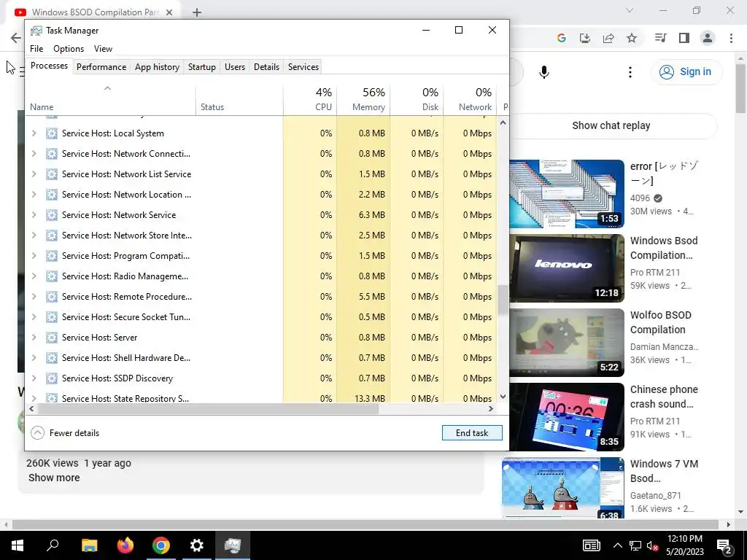Open a new Chrome tab
Image resolution: width=747 pixels, height=560 pixels.
[197, 12]
